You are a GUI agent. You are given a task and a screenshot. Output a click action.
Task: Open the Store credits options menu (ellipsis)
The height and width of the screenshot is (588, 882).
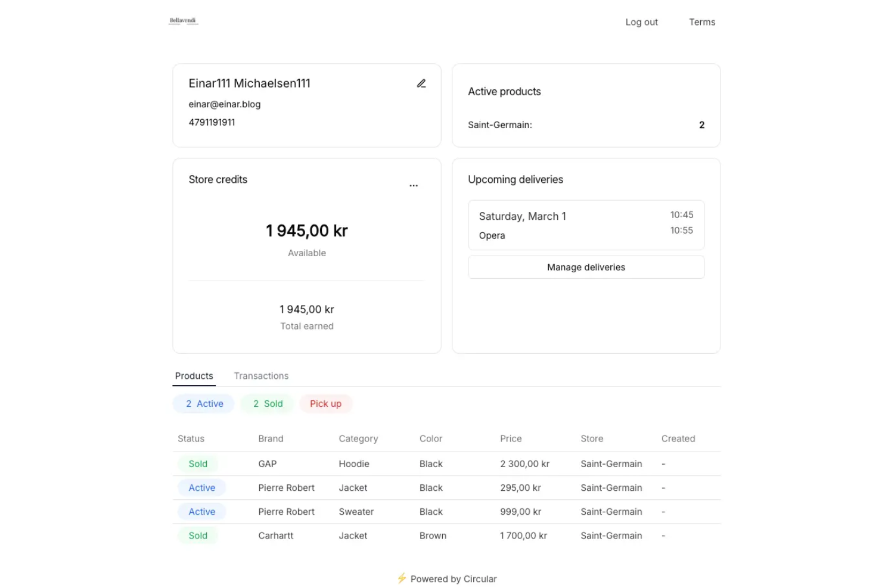coord(414,185)
